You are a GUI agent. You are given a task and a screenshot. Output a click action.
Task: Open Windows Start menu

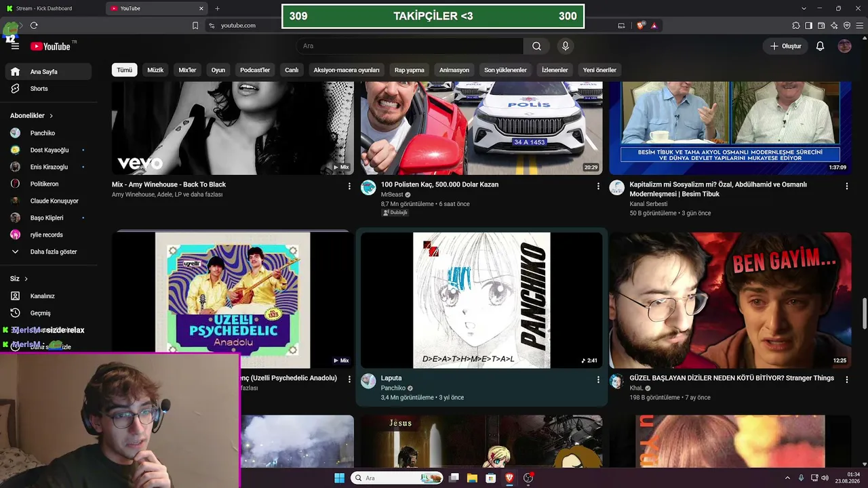339,478
